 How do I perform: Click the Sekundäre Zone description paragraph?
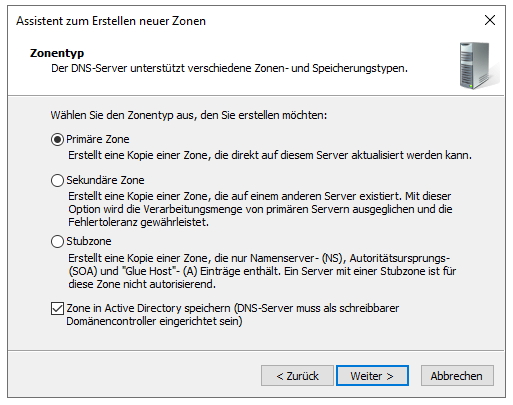tap(260, 209)
